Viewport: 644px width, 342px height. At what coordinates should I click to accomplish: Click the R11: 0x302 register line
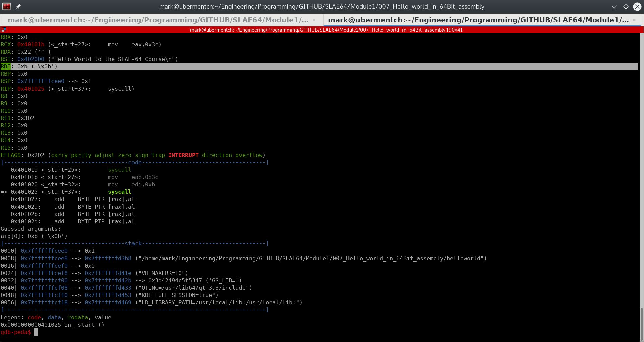click(17, 118)
